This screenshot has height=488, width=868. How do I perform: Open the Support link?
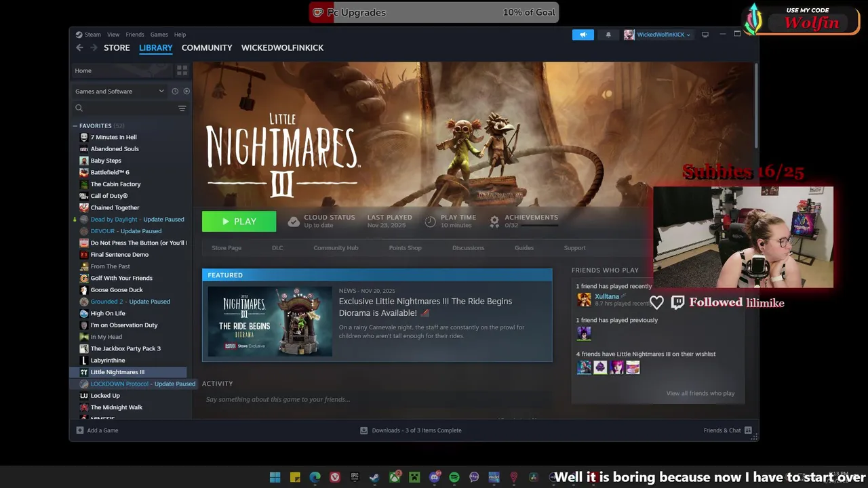tap(574, 248)
